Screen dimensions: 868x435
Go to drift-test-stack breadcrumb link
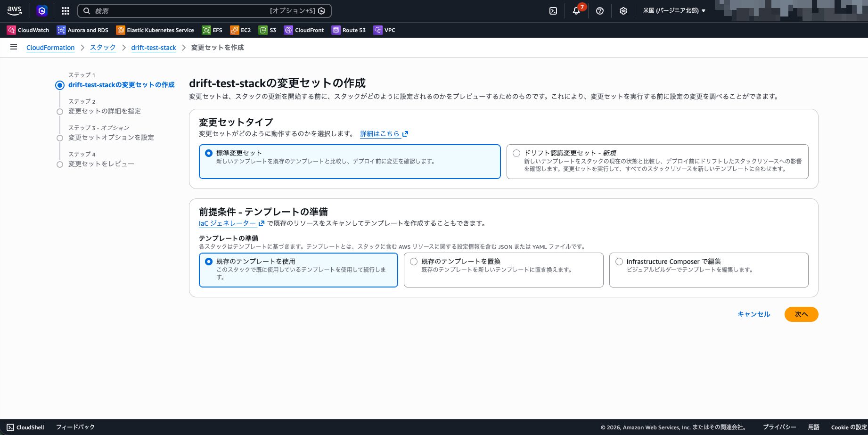[154, 48]
